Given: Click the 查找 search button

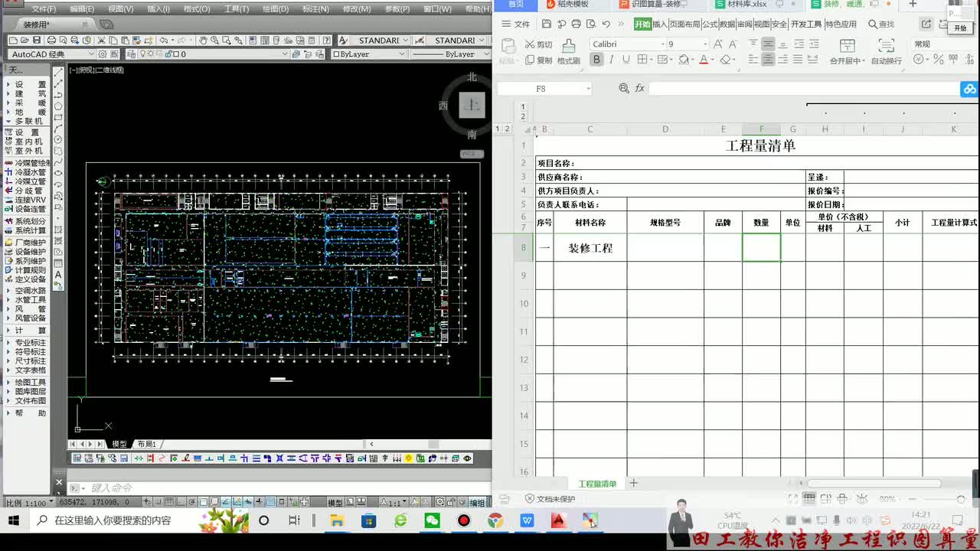Looking at the screenshot, I should [880, 24].
